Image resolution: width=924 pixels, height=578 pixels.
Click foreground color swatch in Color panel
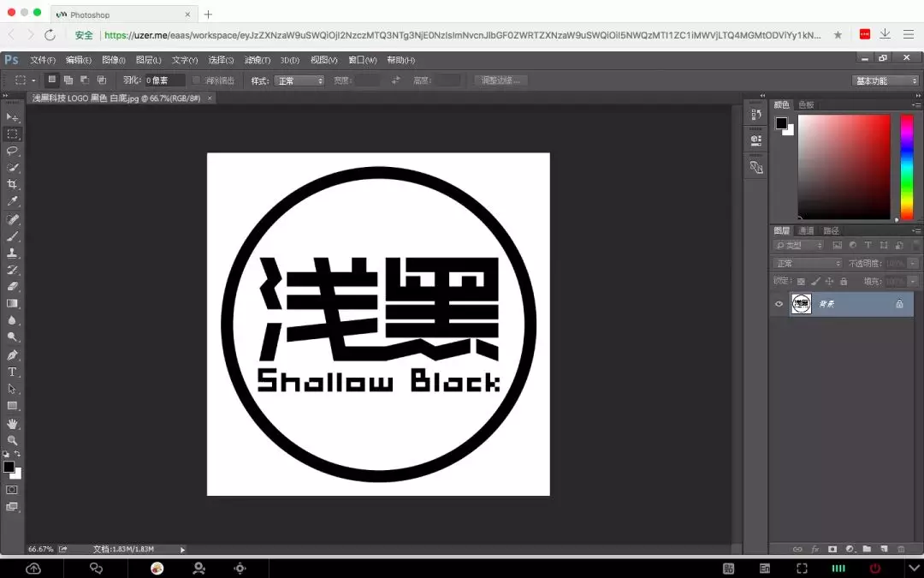click(x=781, y=122)
